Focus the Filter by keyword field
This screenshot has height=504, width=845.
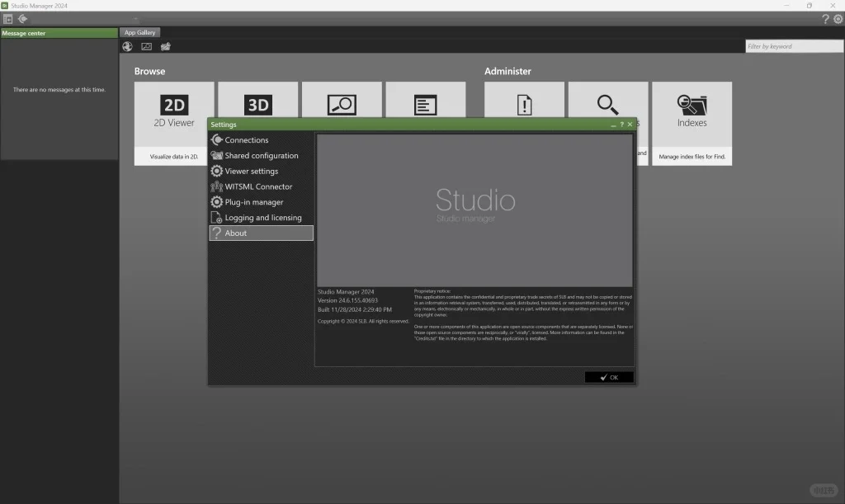click(x=794, y=46)
